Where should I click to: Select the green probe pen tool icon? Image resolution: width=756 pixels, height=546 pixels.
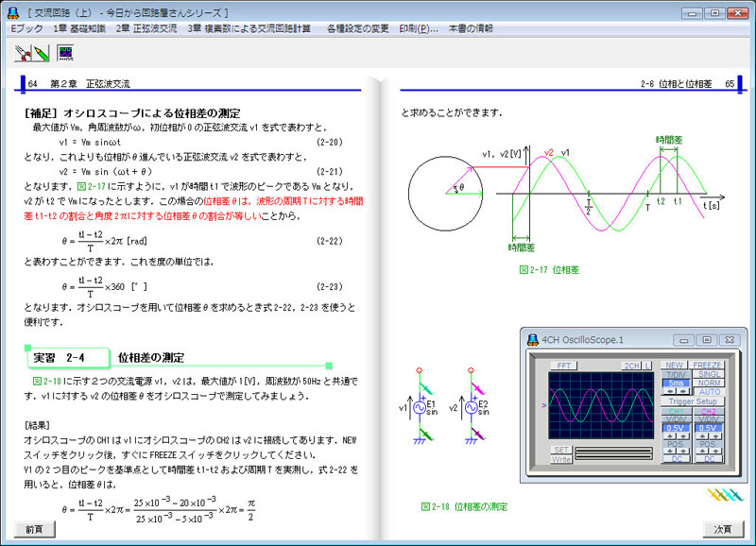tap(42, 53)
